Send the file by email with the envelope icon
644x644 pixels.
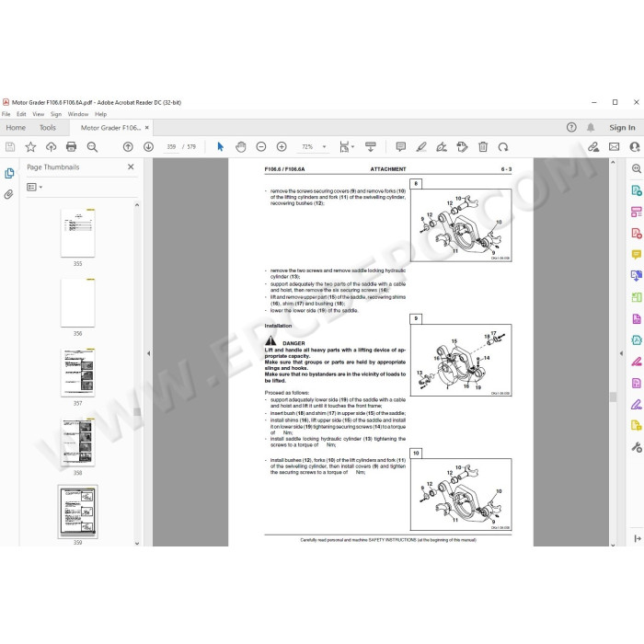pyautogui.click(x=614, y=146)
